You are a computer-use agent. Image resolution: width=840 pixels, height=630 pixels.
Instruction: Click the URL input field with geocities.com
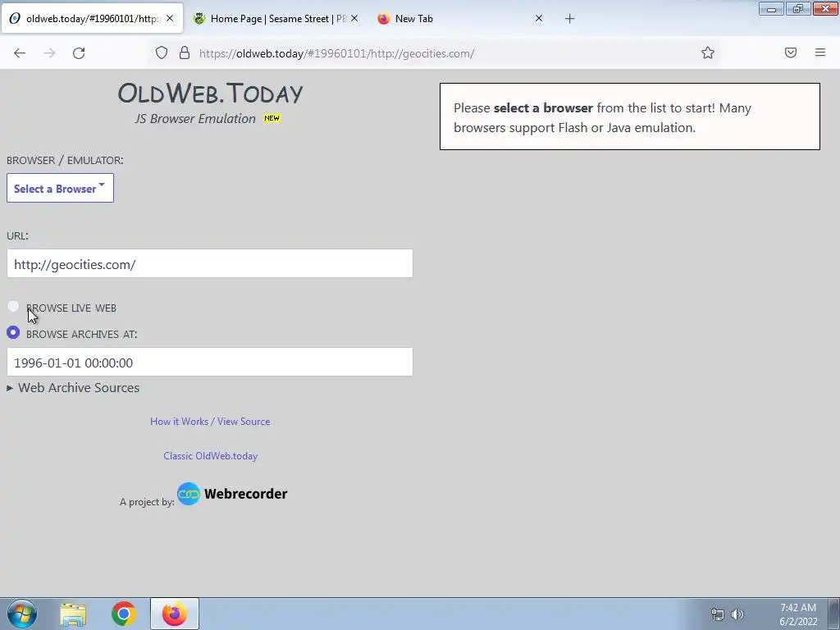(x=209, y=263)
